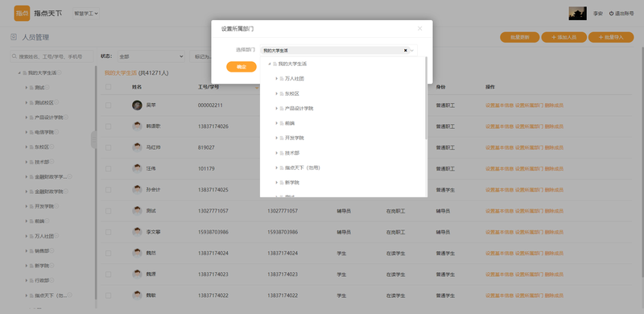Click the circle icon next to sidebar 测试校区

56,102
